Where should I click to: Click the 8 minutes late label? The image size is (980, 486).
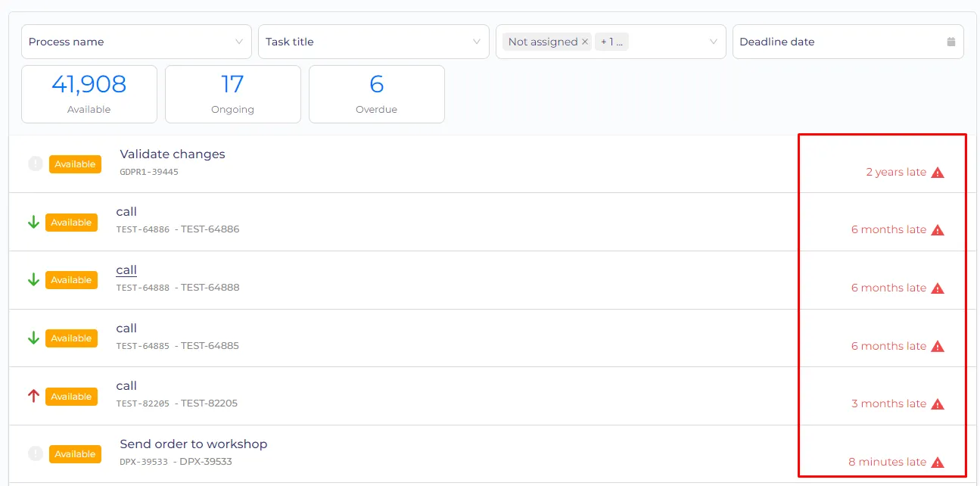pyautogui.click(x=887, y=462)
